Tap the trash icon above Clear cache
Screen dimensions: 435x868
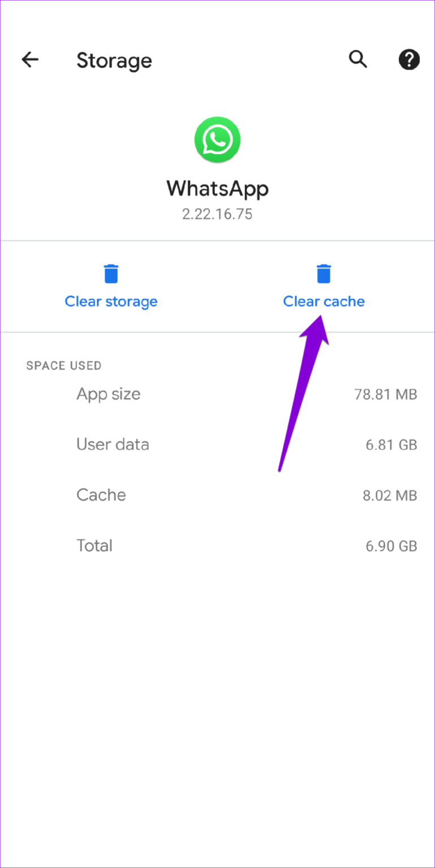(x=324, y=273)
